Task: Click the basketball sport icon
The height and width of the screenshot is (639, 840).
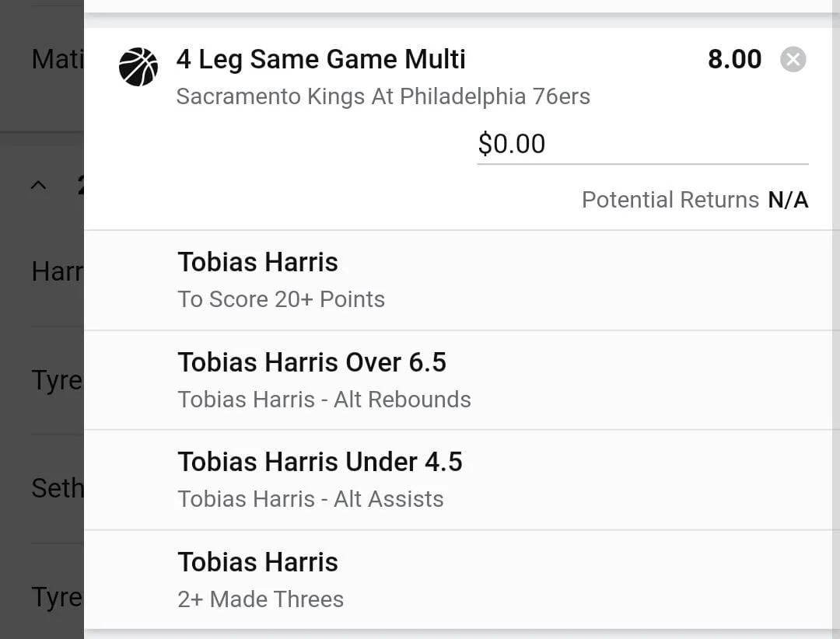Action: pyautogui.click(x=138, y=67)
